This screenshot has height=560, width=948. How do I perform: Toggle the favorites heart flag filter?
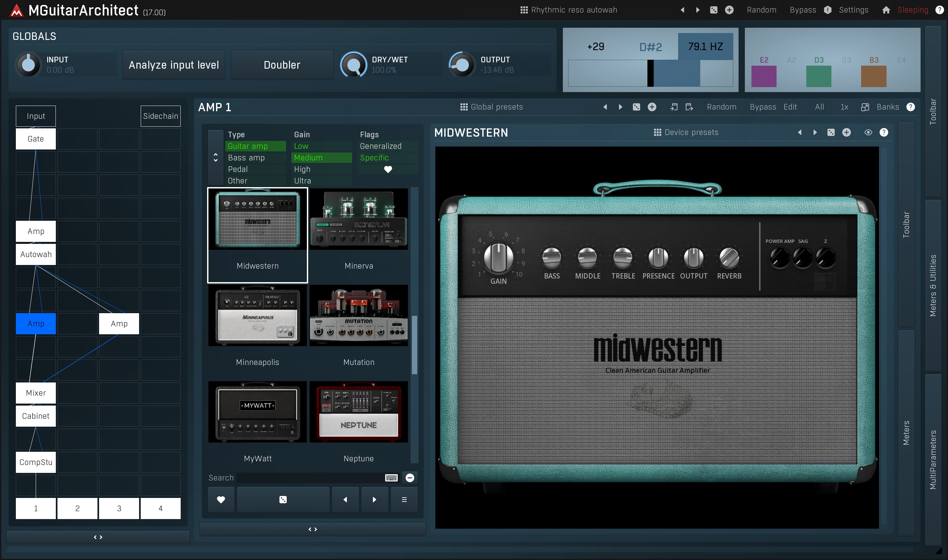[x=388, y=169]
